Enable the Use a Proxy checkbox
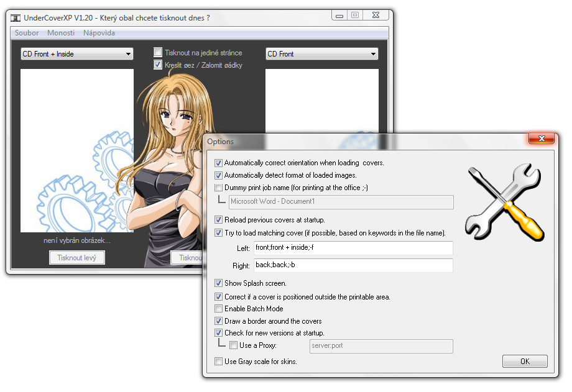This screenshot has width=572, height=392. pos(234,345)
